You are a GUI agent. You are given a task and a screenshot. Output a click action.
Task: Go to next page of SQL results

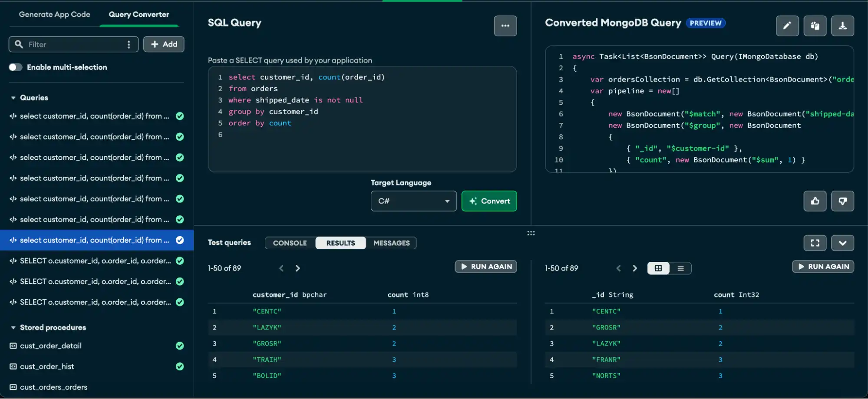297,268
